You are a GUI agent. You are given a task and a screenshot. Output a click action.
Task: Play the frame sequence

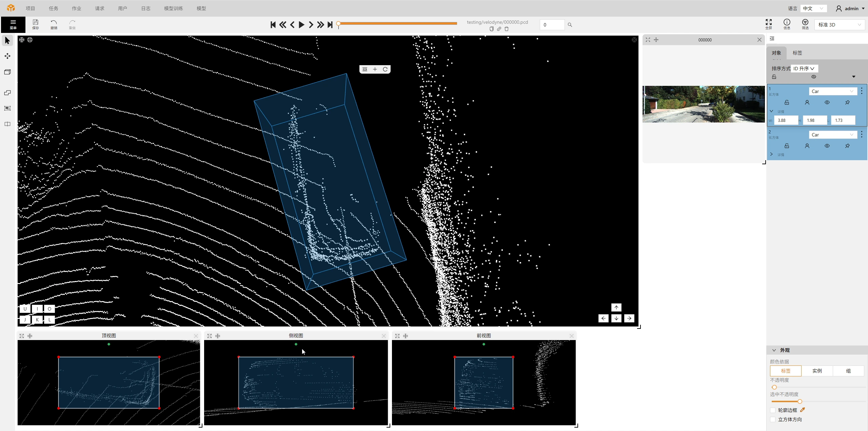click(x=301, y=24)
